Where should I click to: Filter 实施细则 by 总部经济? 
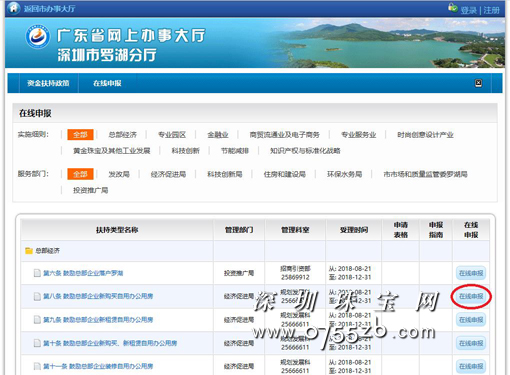click(x=123, y=135)
